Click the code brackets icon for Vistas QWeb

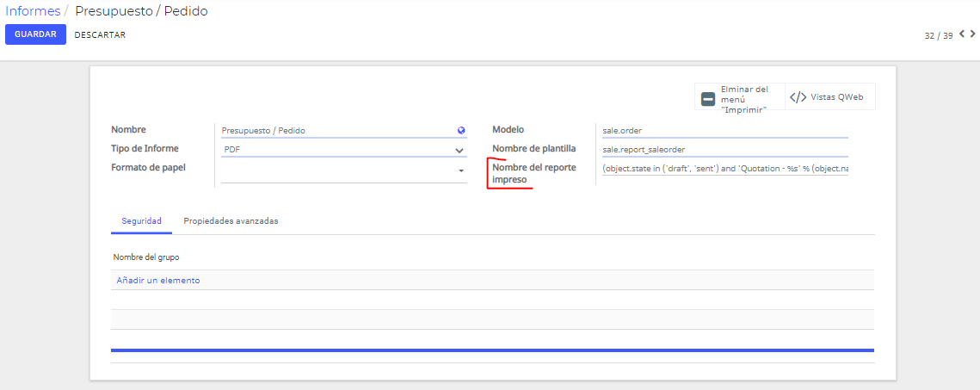(798, 97)
